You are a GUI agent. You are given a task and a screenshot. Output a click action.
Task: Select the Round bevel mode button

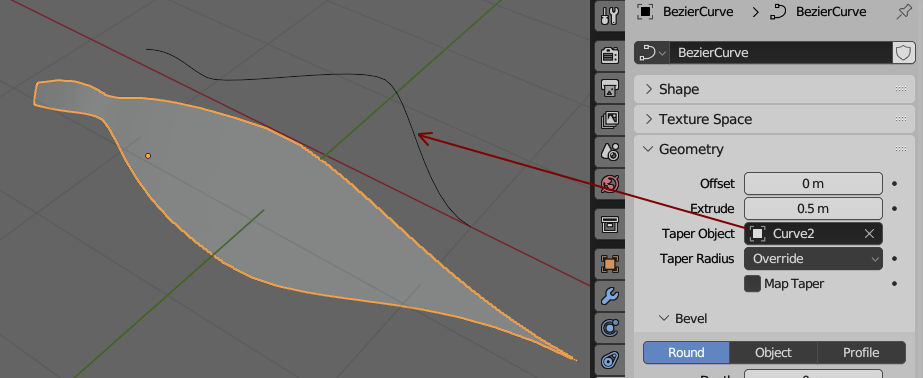coord(686,353)
